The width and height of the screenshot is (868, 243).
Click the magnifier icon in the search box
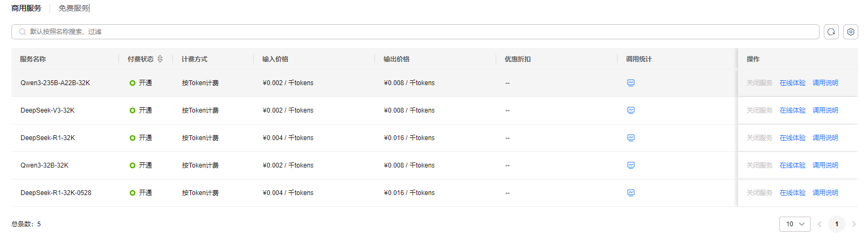[23, 32]
